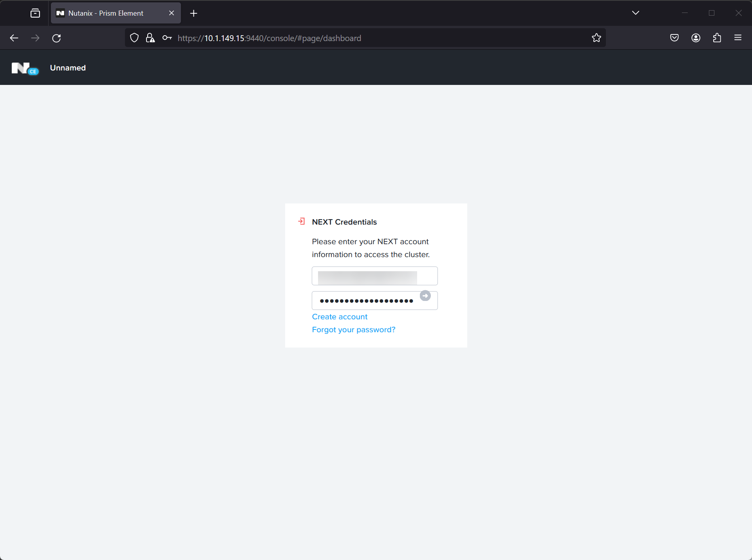Expand the list all tabs chevron
The width and height of the screenshot is (752, 560).
(635, 13)
